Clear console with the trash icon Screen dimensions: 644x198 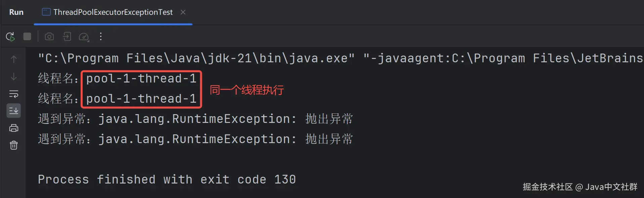pyautogui.click(x=14, y=145)
